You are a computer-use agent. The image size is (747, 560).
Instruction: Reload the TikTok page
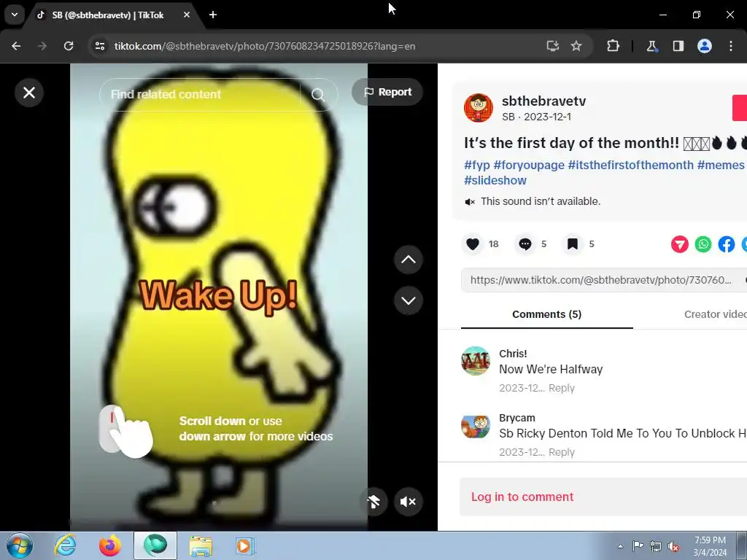[69, 46]
